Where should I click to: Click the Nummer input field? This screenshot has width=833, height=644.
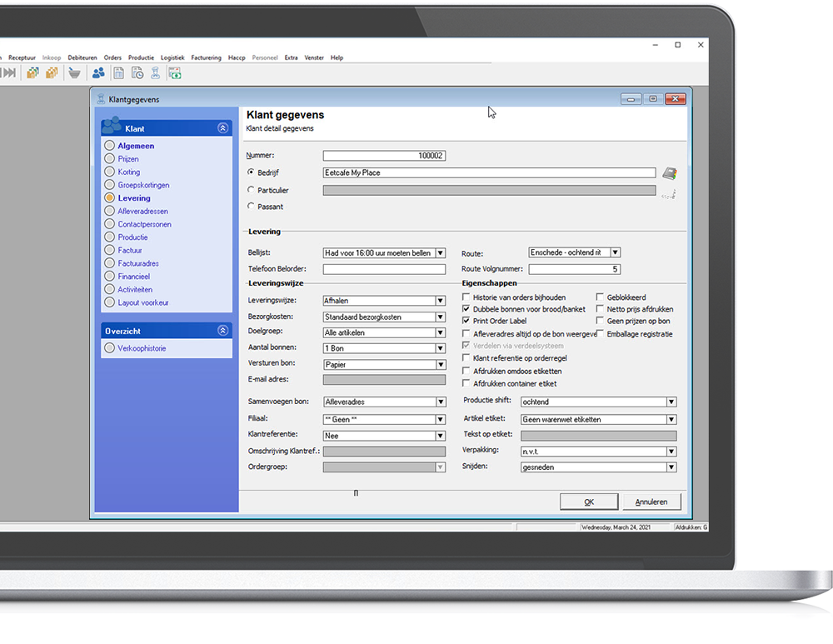pos(384,156)
